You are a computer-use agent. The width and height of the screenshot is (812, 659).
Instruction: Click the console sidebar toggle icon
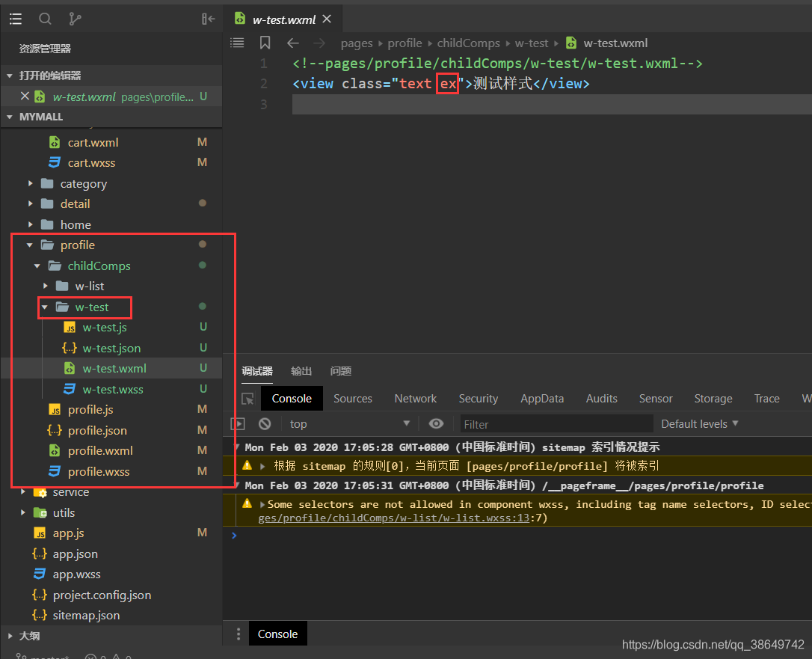[x=238, y=424]
